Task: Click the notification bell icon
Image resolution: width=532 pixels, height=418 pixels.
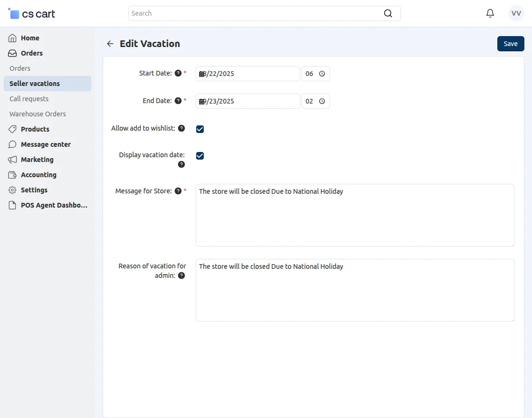Action: click(490, 13)
